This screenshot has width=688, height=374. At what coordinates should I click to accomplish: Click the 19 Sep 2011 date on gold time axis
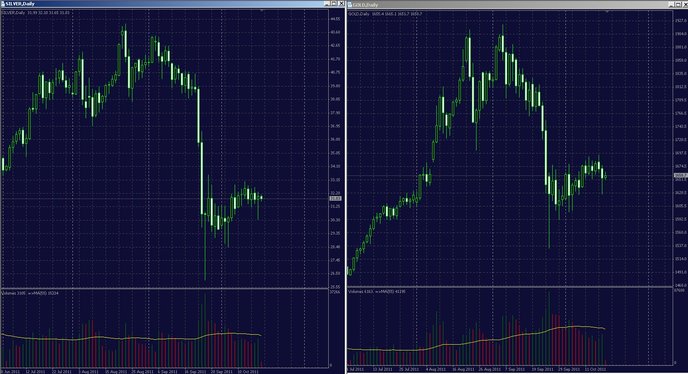[542, 369]
